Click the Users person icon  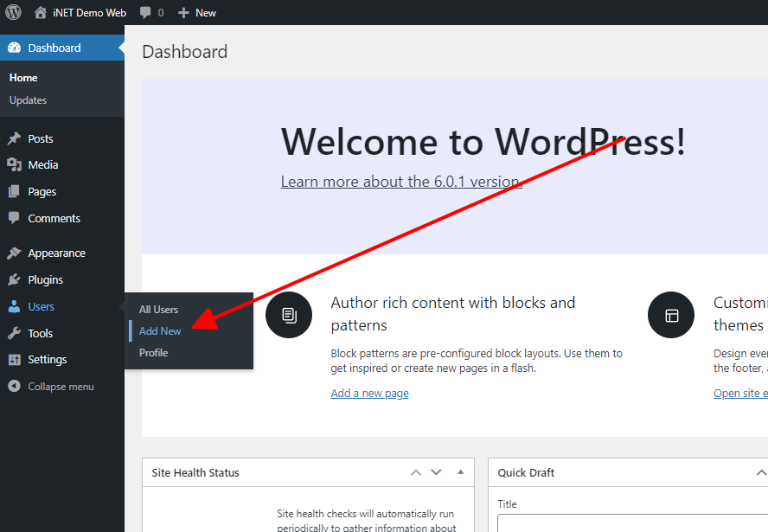point(14,307)
